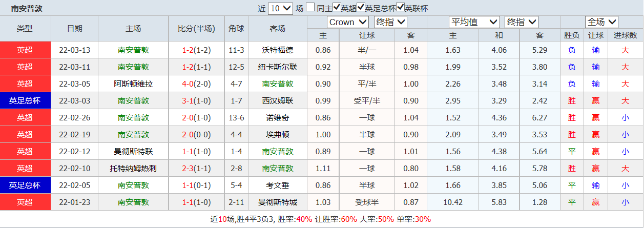Viewport: 644px width, 228px height.
Task: Click 托特纳姆热刺 home team
Action: click(133, 169)
